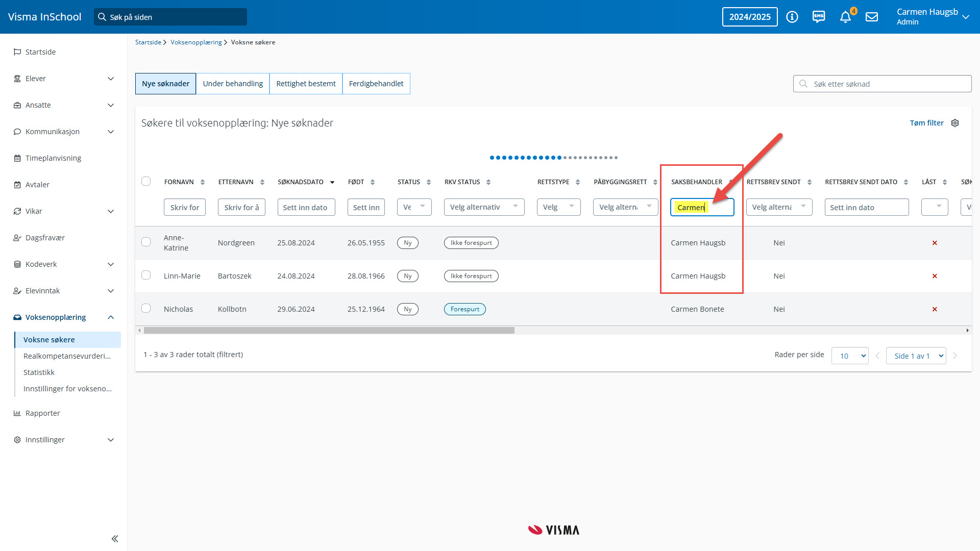Open rows per page dropdown
Screen dimensions: 980x551
[x=850, y=356]
